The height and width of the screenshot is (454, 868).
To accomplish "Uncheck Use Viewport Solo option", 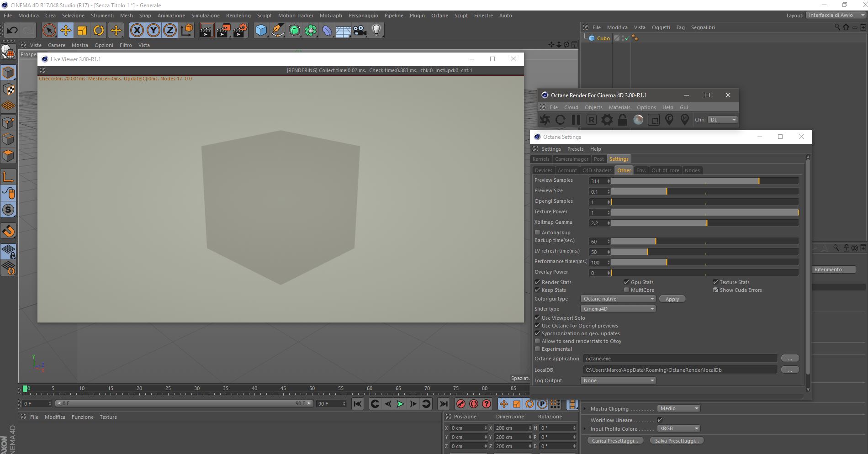I will pyautogui.click(x=538, y=318).
